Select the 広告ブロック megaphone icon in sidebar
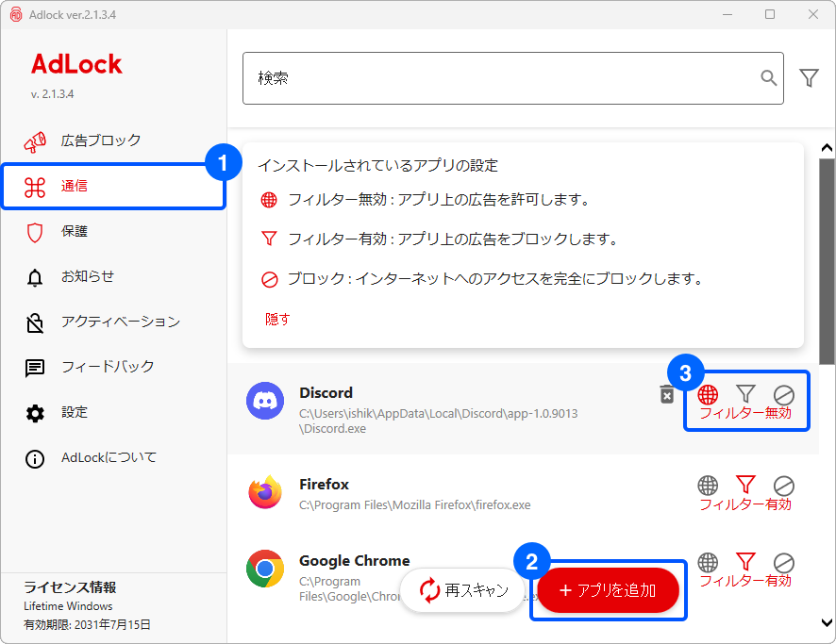 [36, 140]
